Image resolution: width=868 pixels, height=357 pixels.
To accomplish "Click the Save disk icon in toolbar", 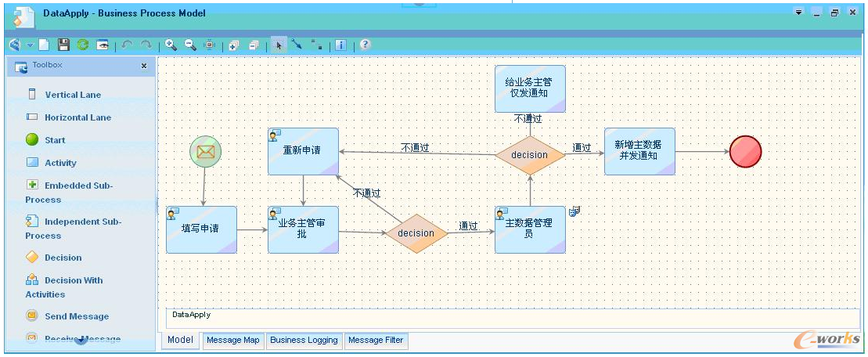I will (x=64, y=45).
